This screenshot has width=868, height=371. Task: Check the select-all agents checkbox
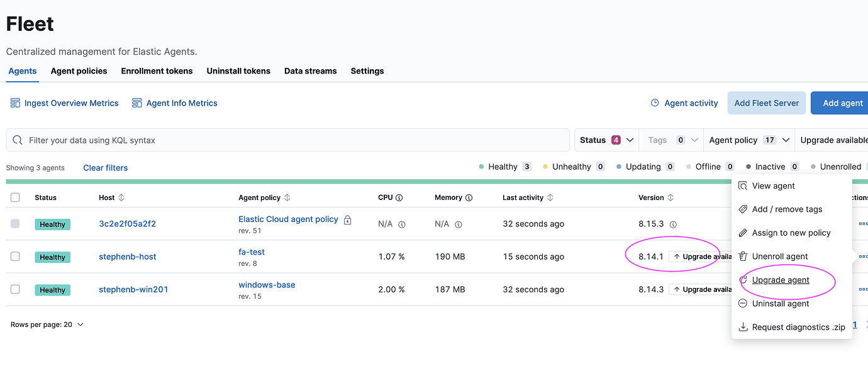(15, 197)
